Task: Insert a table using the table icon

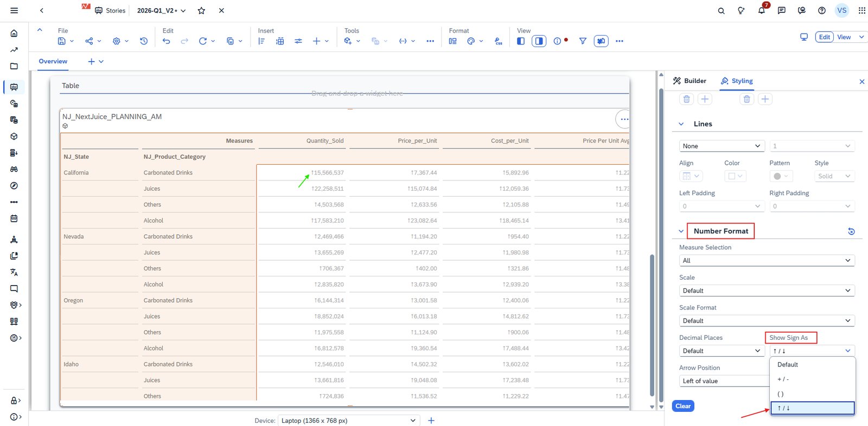Action: (x=280, y=41)
